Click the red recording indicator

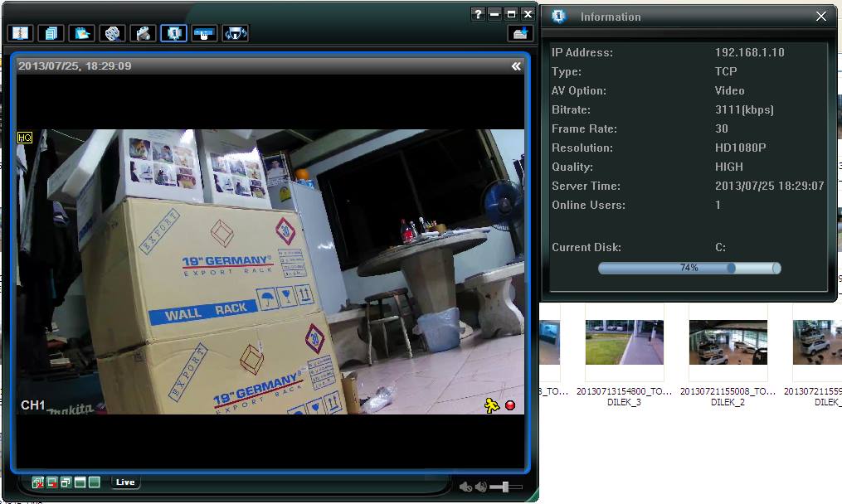coord(510,405)
